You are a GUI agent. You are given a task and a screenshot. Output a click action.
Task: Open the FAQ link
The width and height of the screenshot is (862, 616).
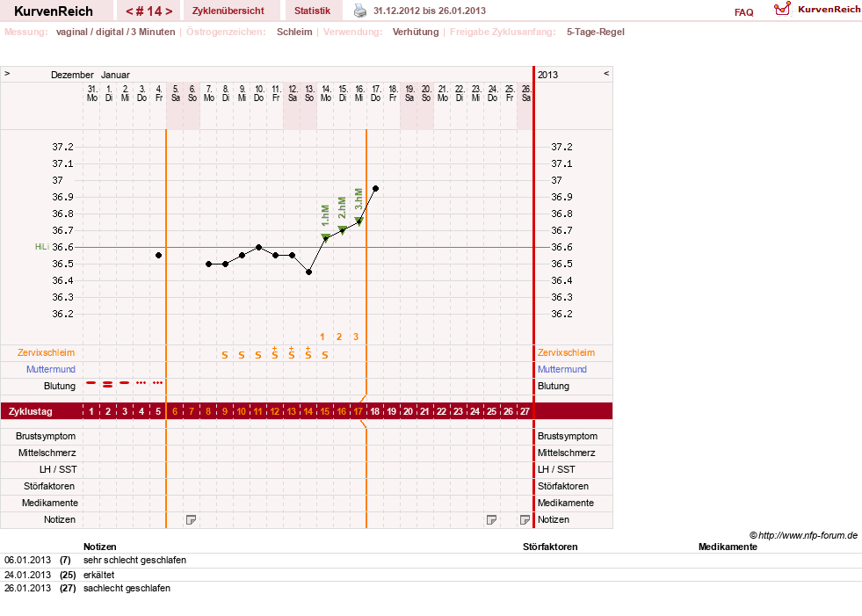[x=743, y=12]
